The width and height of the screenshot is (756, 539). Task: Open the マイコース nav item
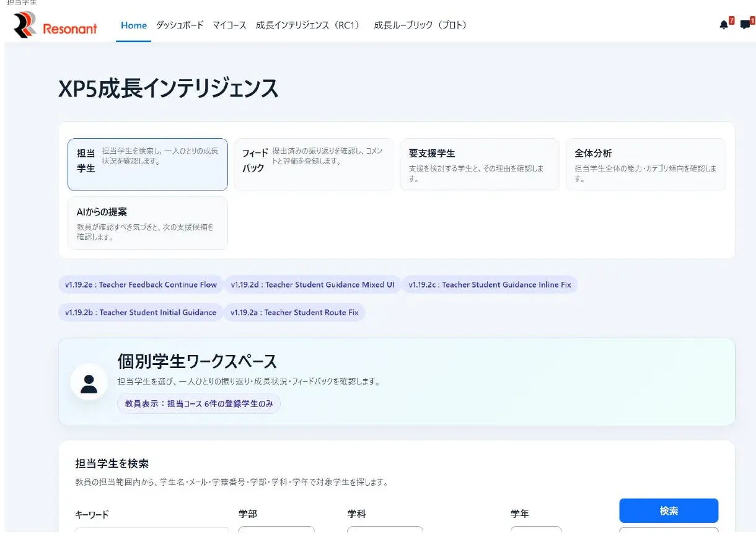229,25
